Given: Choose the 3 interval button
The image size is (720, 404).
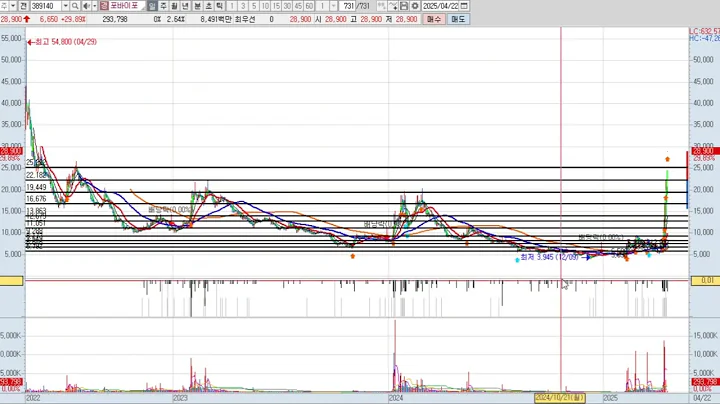Looking at the screenshot, I should pos(243,6).
